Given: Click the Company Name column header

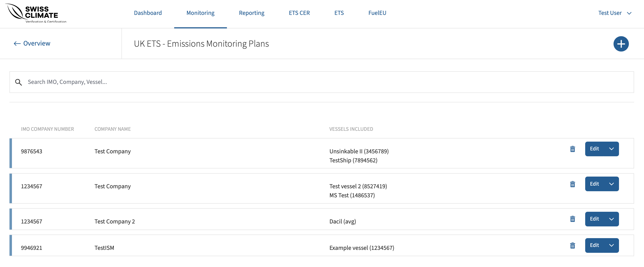Looking at the screenshot, I should pyautogui.click(x=112, y=129).
